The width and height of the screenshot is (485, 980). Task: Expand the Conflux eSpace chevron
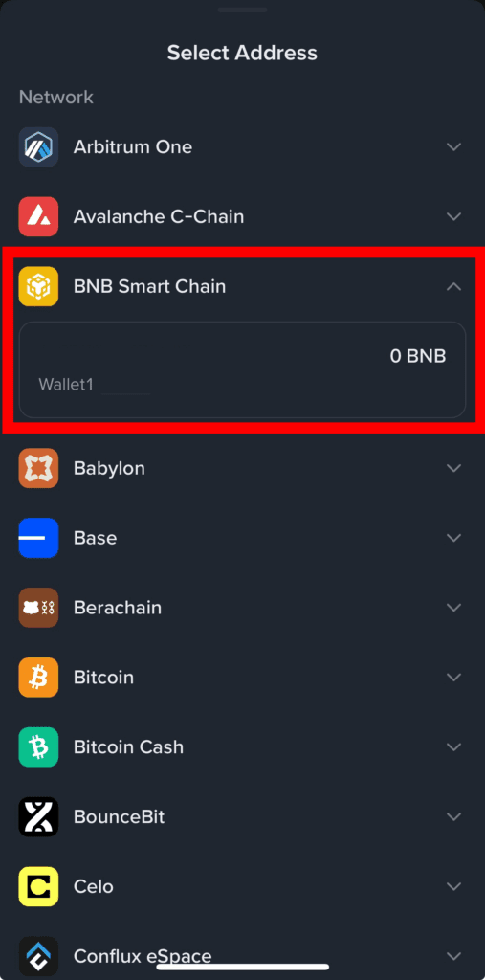[453, 956]
